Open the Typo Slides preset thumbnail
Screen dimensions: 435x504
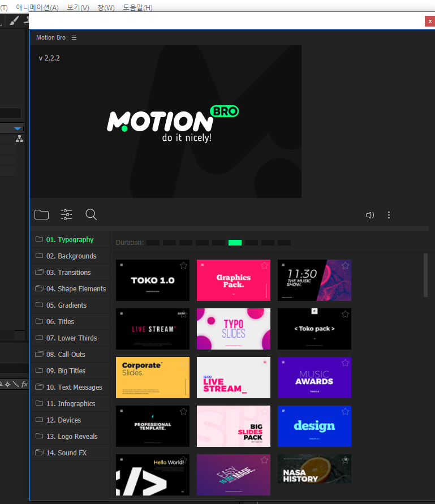click(234, 329)
